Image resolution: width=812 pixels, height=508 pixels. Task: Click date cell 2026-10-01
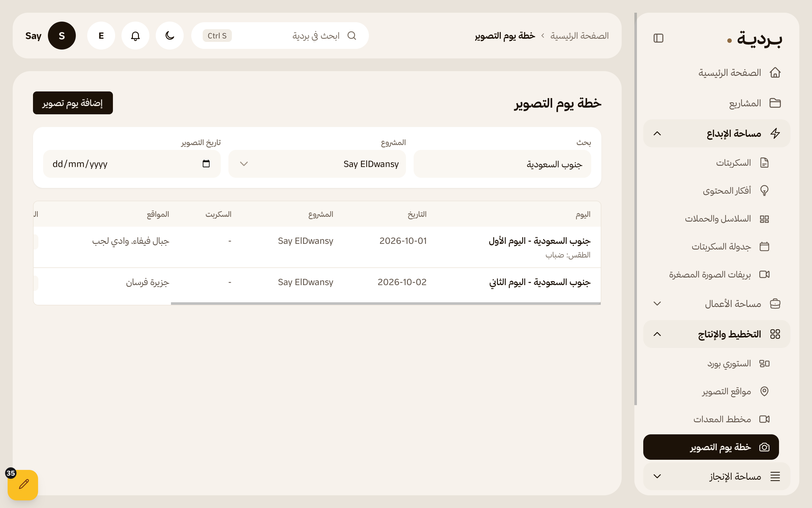403,241
